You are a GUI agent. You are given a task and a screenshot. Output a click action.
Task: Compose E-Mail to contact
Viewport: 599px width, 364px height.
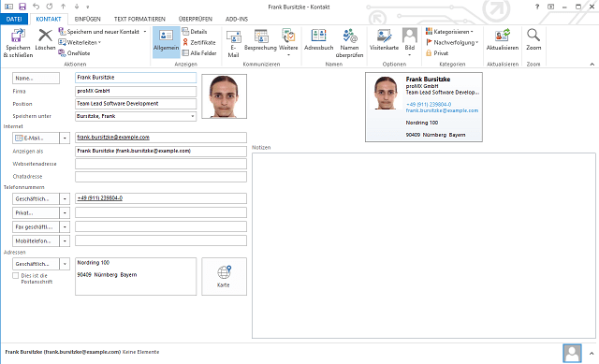[233, 43]
